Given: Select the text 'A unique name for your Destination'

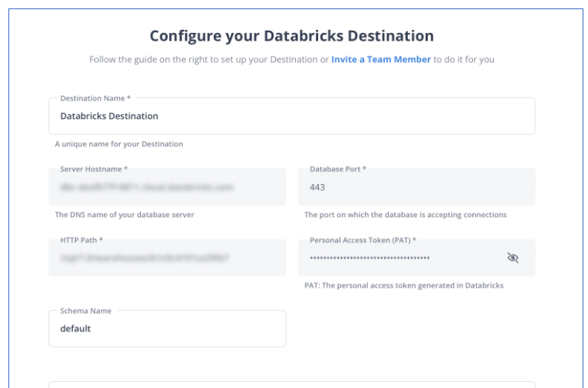Looking at the screenshot, I should (x=119, y=144).
